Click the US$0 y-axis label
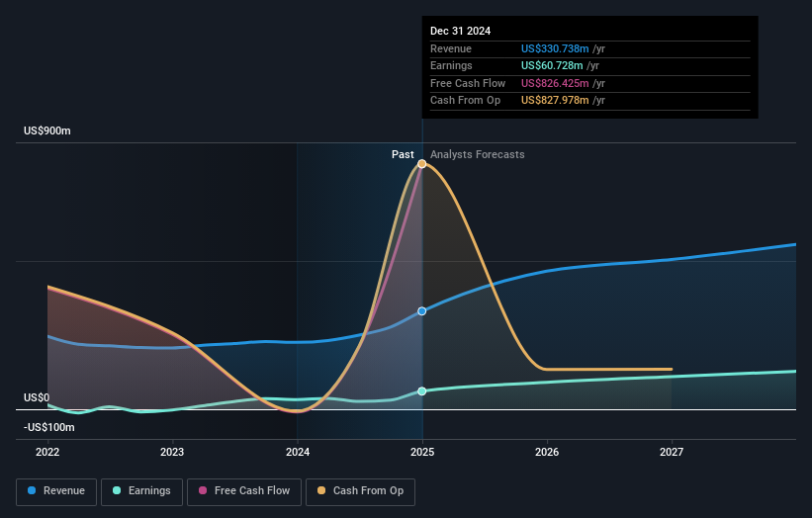 coord(37,397)
